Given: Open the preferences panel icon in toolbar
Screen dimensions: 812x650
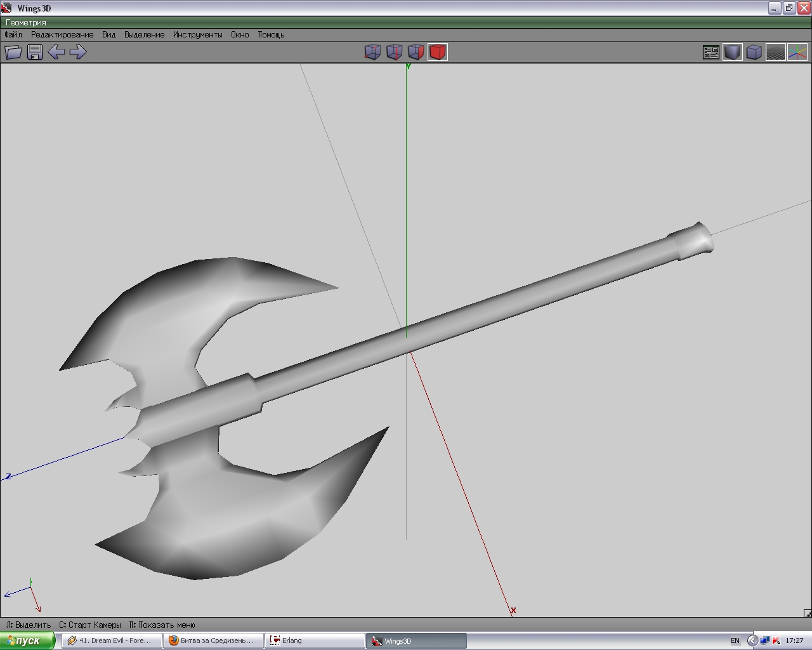Looking at the screenshot, I should click(711, 52).
